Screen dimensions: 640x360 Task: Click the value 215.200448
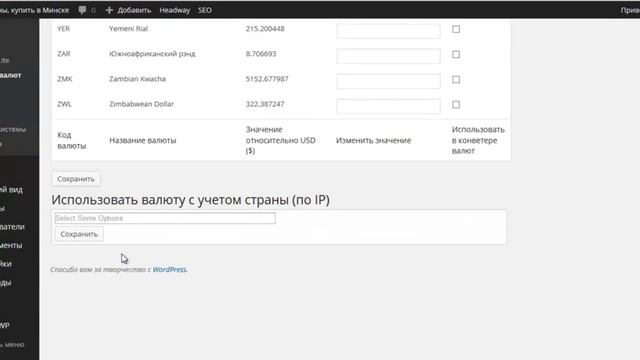click(x=265, y=29)
